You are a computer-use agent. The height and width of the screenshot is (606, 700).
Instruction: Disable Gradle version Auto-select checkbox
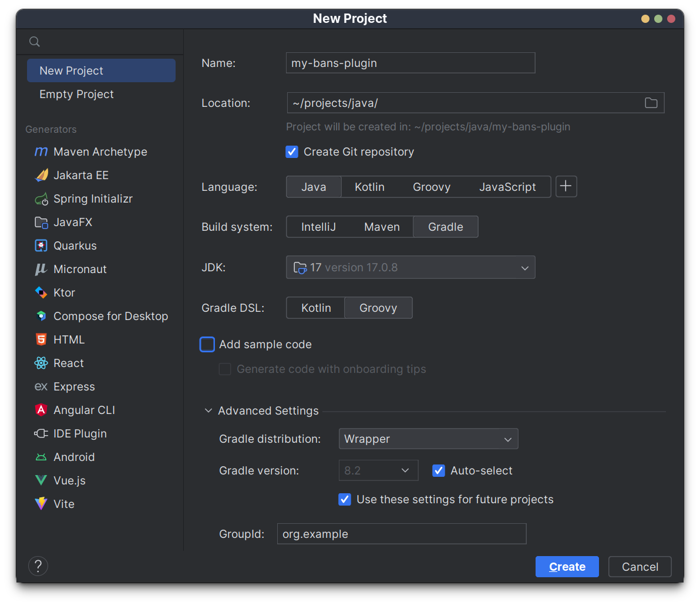(439, 471)
